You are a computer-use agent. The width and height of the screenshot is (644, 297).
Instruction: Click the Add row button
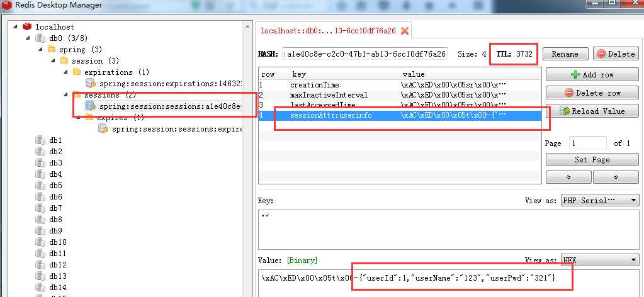592,75
